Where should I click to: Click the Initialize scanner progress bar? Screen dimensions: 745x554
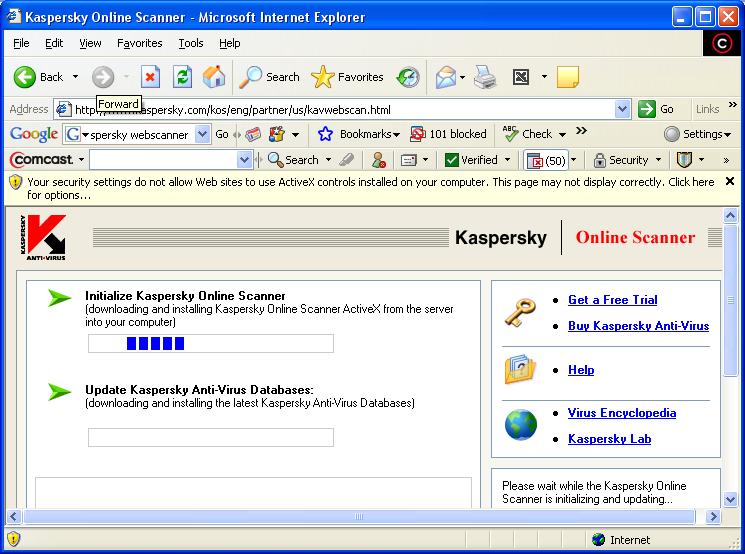click(x=211, y=344)
